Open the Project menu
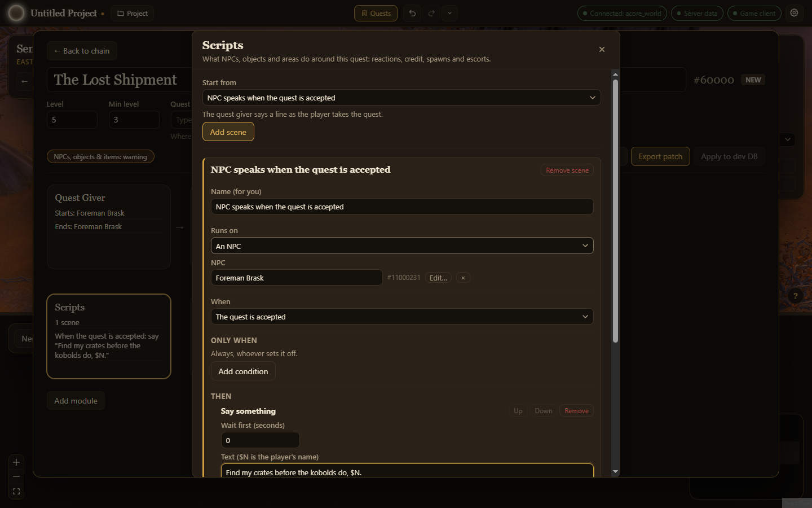The height and width of the screenshot is (508, 812). pos(133,13)
